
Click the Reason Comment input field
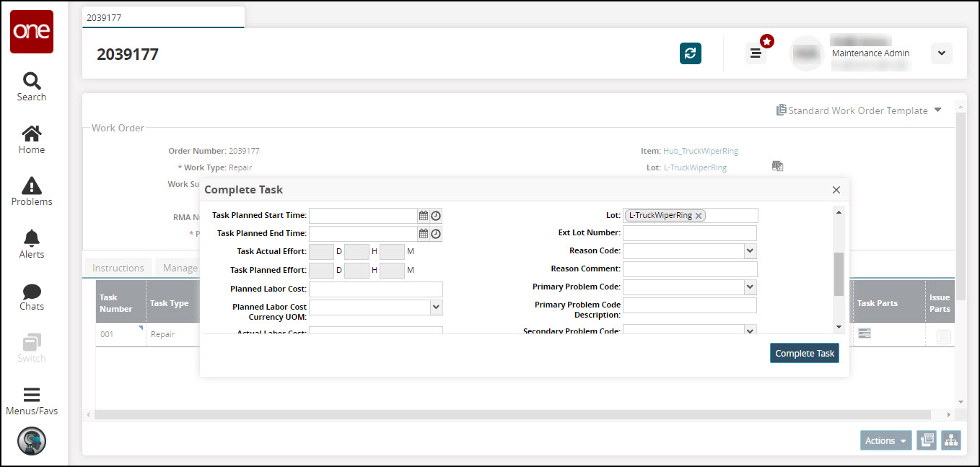[x=689, y=269]
